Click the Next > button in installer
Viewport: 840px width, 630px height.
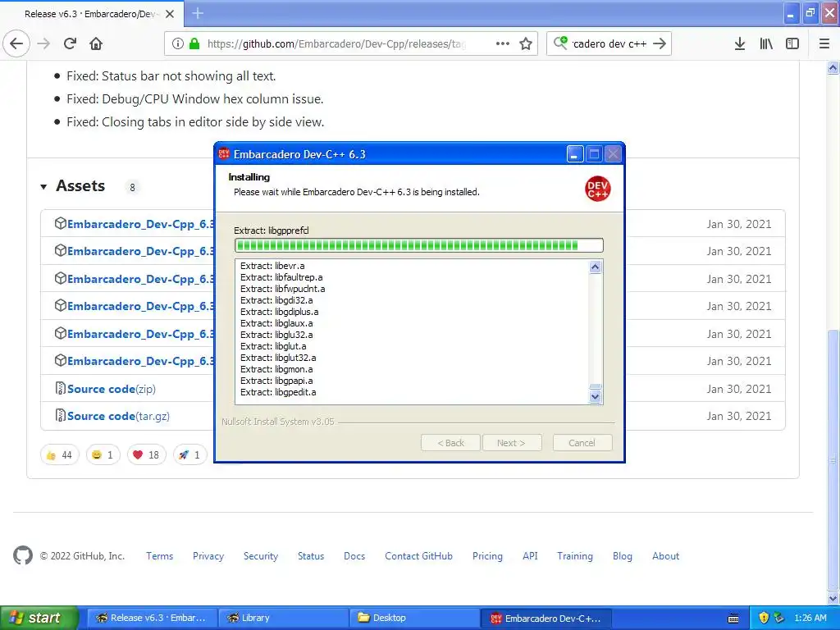coord(512,442)
